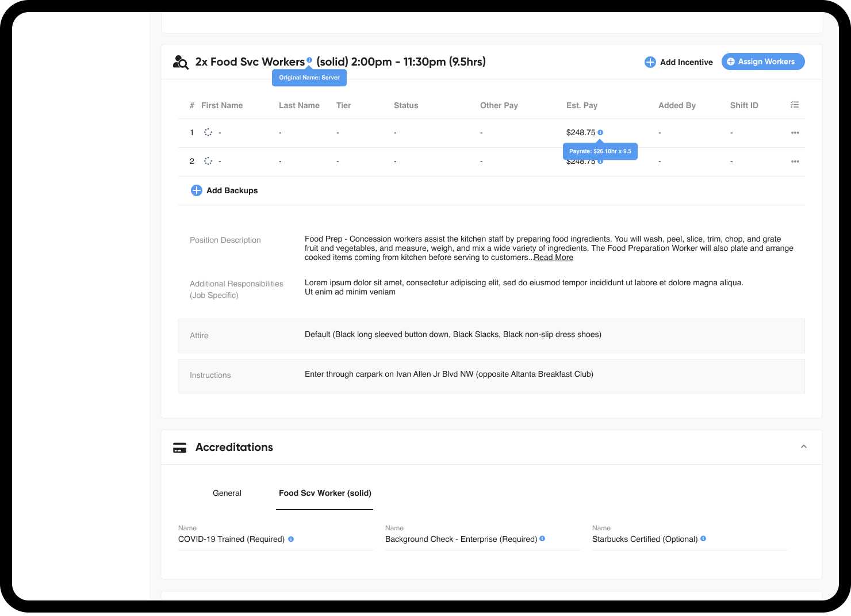Click the Est. Pay column header

[x=582, y=105]
